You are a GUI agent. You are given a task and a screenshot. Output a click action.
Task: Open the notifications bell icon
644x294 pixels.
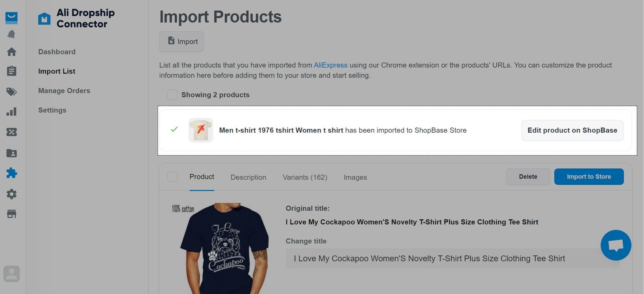(x=11, y=34)
